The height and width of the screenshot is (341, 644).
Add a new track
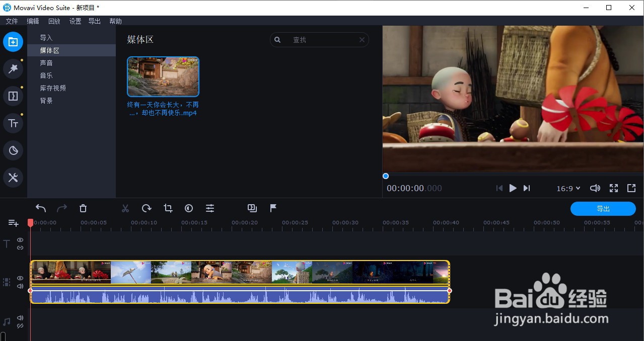14,223
